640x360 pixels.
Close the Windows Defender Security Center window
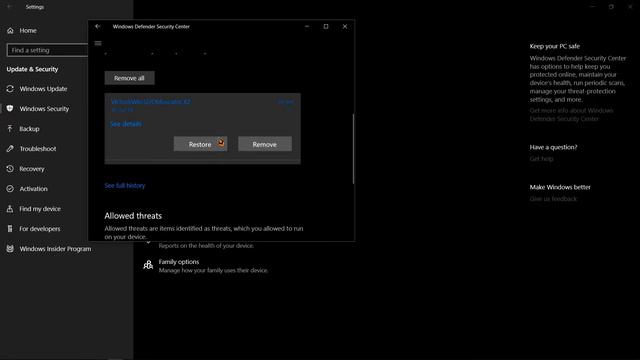tap(345, 27)
